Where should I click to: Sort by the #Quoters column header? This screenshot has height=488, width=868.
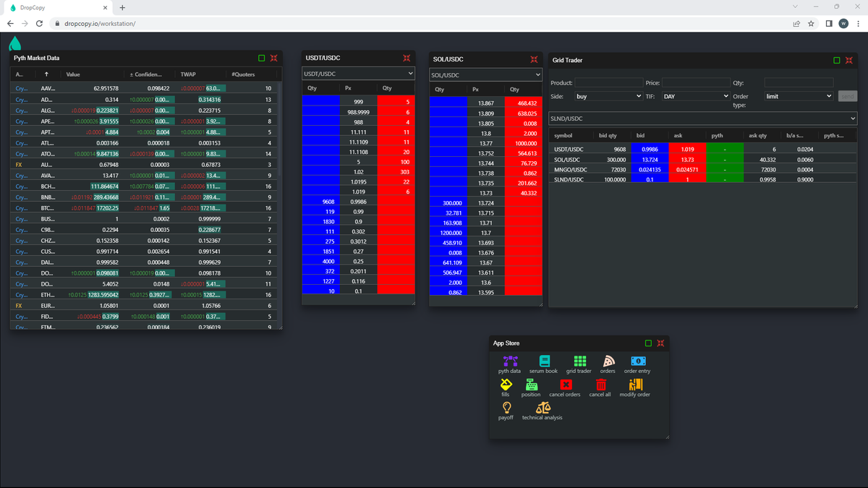click(x=243, y=74)
